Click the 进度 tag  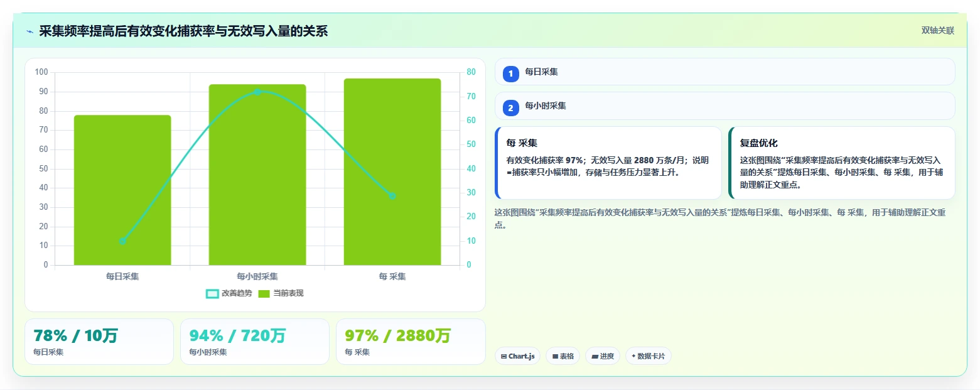(x=603, y=356)
